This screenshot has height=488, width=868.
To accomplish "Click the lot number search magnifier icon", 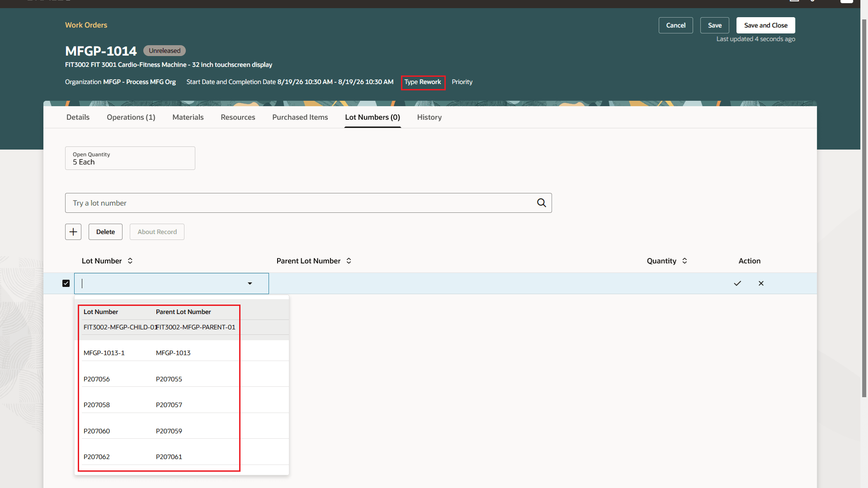I will [541, 203].
